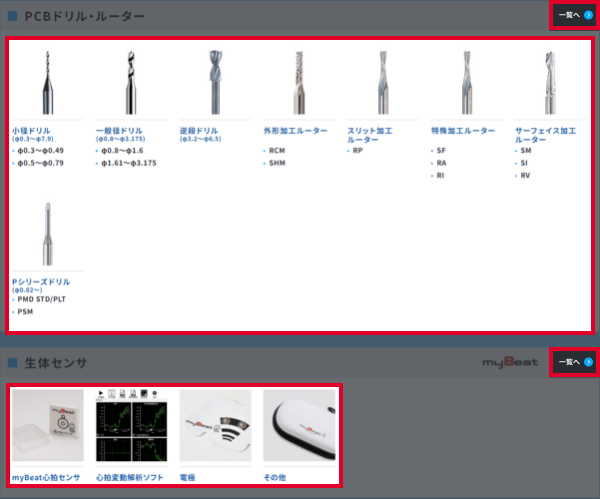Click the PMD STD/PLT link

(x=42, y=299)
